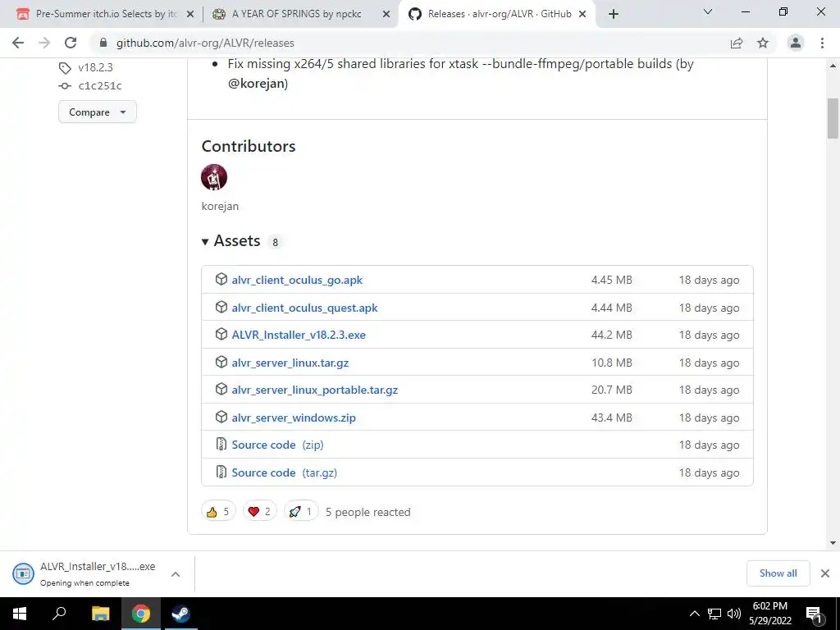Click package icon beside ALVR_Installer_v18.2.3.exe
This screenshot has width=840, height=630.
[221, 335]
